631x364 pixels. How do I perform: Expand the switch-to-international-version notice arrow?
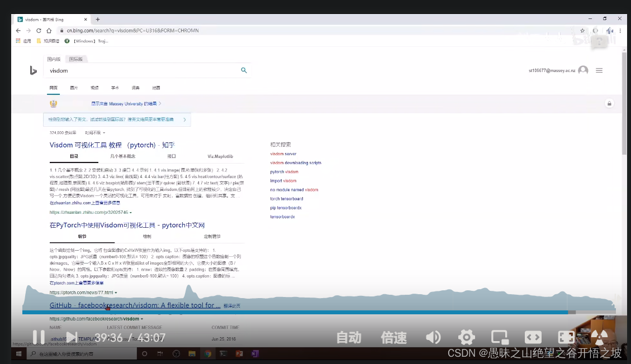[x=184, y=119]
